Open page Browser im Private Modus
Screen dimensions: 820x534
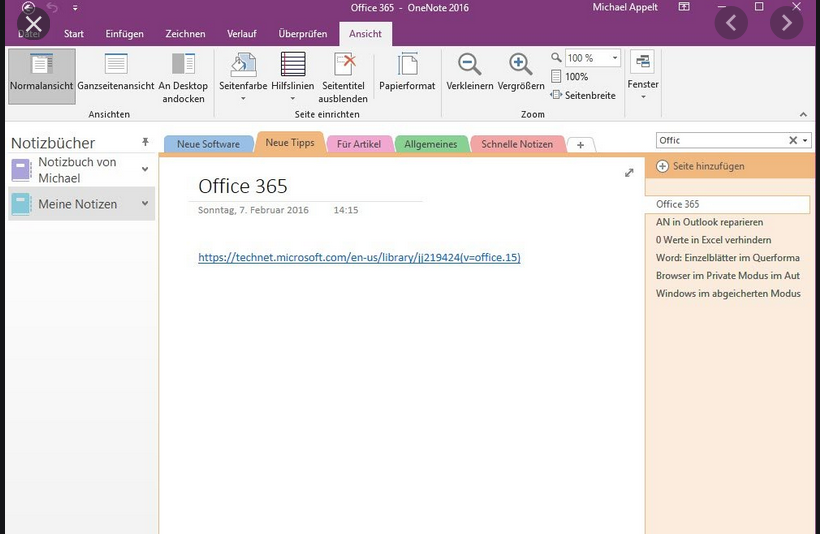click(728, 275)
